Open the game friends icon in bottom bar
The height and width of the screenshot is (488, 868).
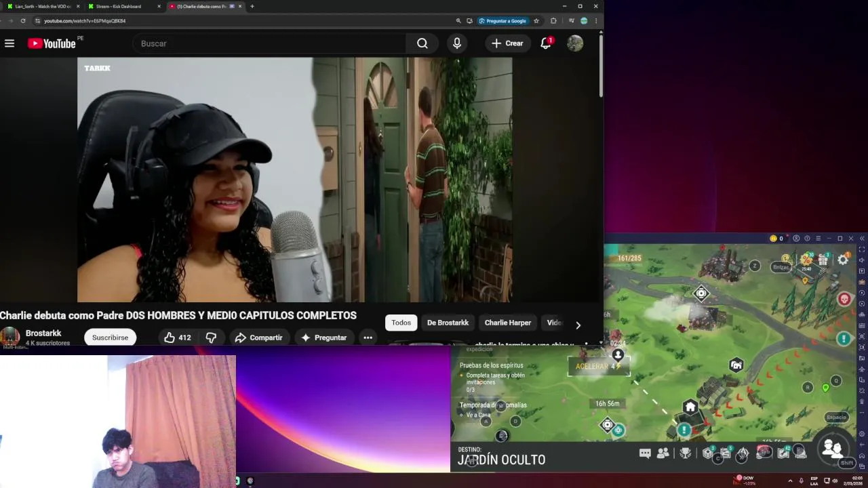click(663, 453)
